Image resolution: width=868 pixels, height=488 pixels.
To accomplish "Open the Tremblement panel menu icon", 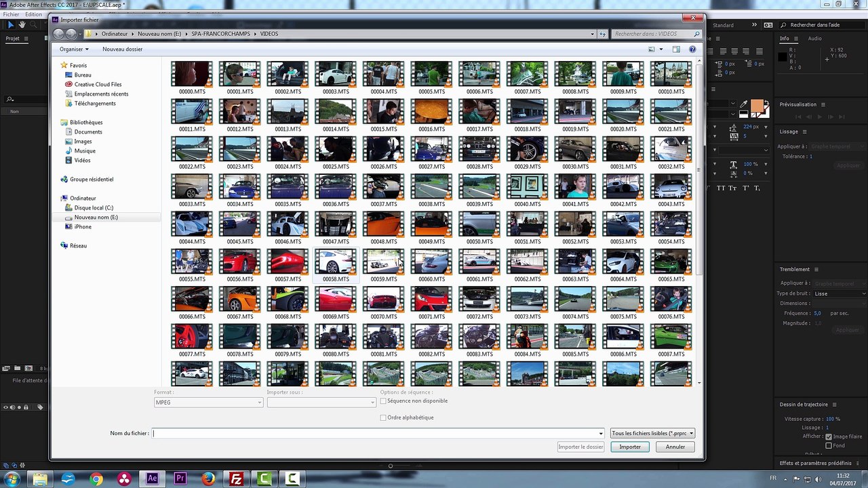I will click(x=816, y=269).
